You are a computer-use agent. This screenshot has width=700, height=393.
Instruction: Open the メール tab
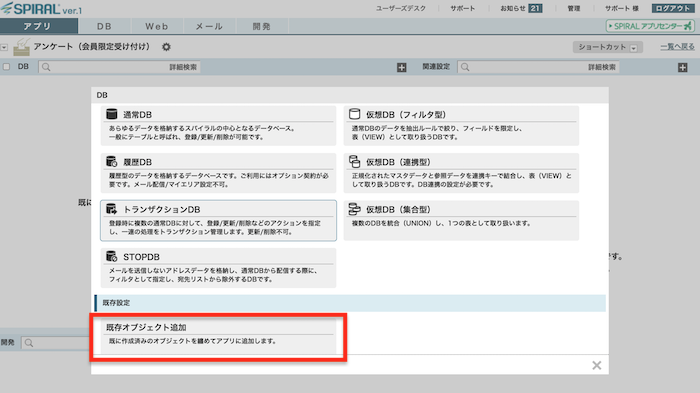click(209, 26)
